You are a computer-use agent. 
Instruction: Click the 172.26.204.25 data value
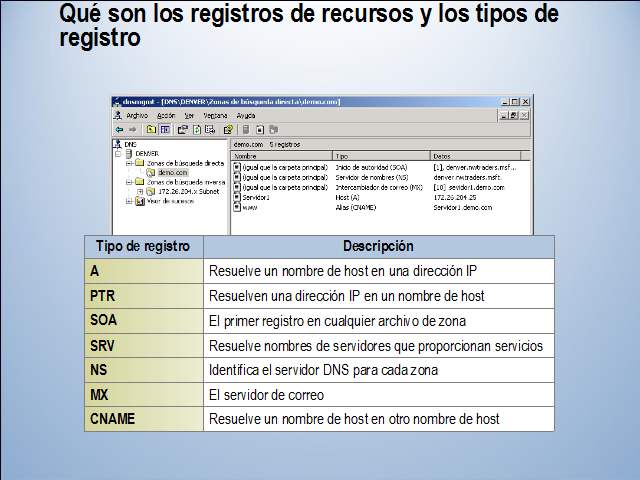(x=455, y=197)
